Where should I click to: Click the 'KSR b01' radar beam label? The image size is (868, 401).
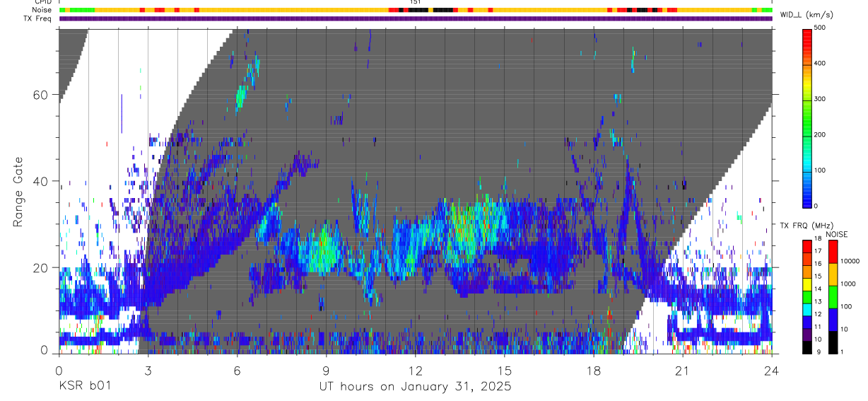[84, 386]
